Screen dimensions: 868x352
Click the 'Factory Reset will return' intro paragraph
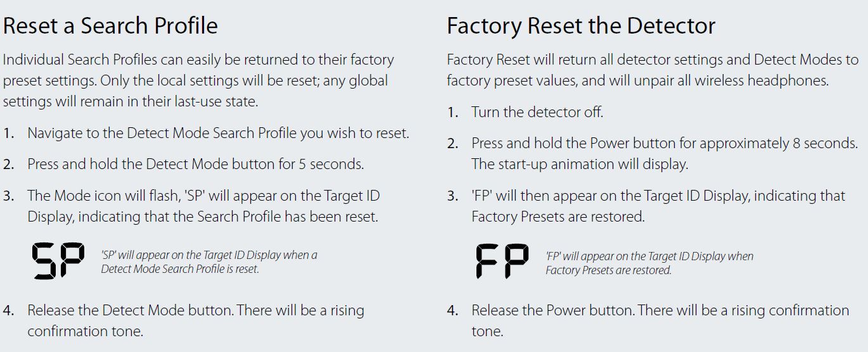point(653,70)
